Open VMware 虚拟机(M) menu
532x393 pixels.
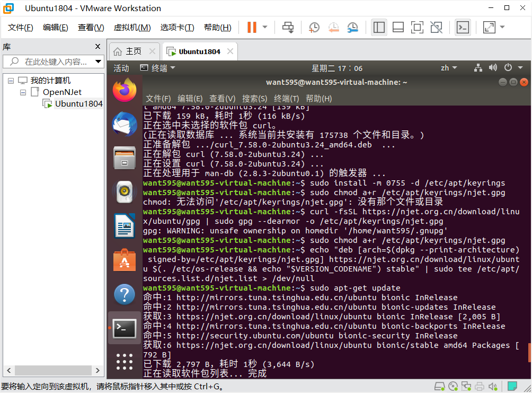132,28
